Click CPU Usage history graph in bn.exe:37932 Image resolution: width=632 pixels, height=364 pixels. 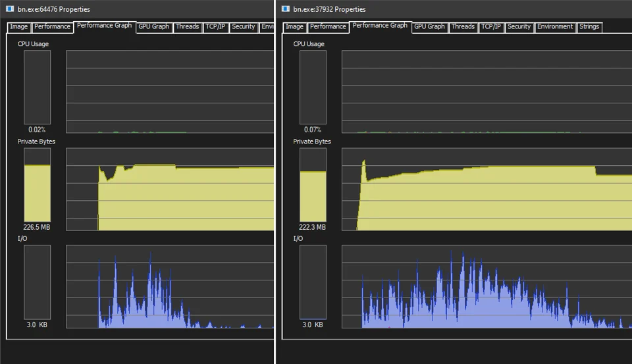487,91
